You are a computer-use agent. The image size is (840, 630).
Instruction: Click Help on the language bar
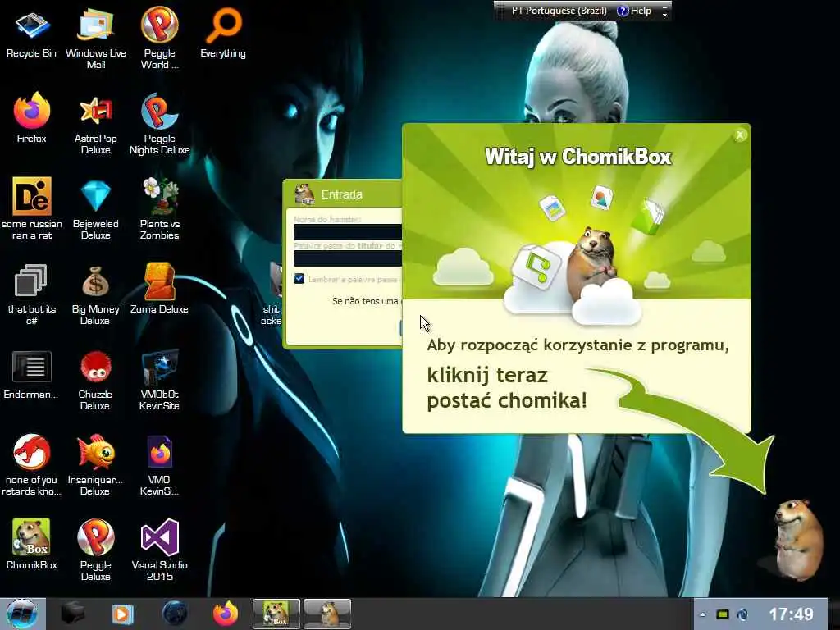point(634,11)
